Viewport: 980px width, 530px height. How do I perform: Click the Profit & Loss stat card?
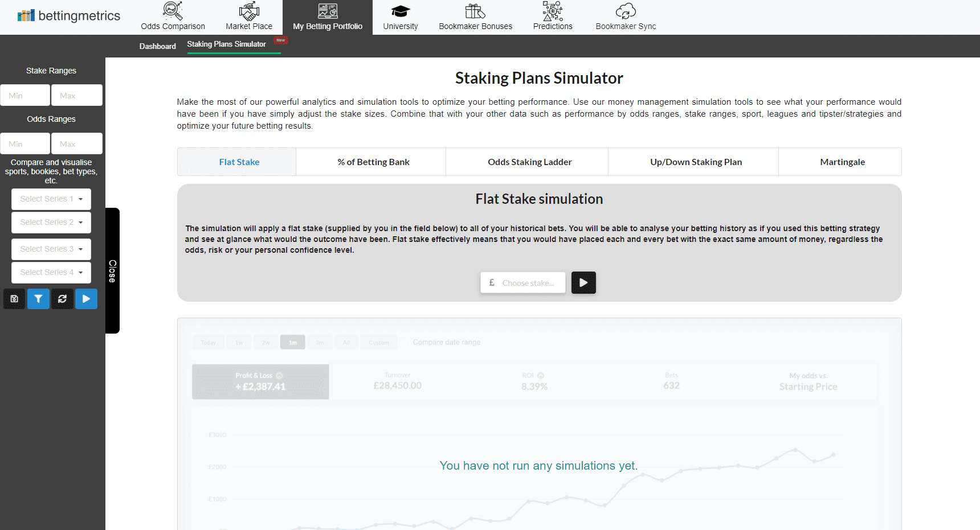click(x=260, y=381)
